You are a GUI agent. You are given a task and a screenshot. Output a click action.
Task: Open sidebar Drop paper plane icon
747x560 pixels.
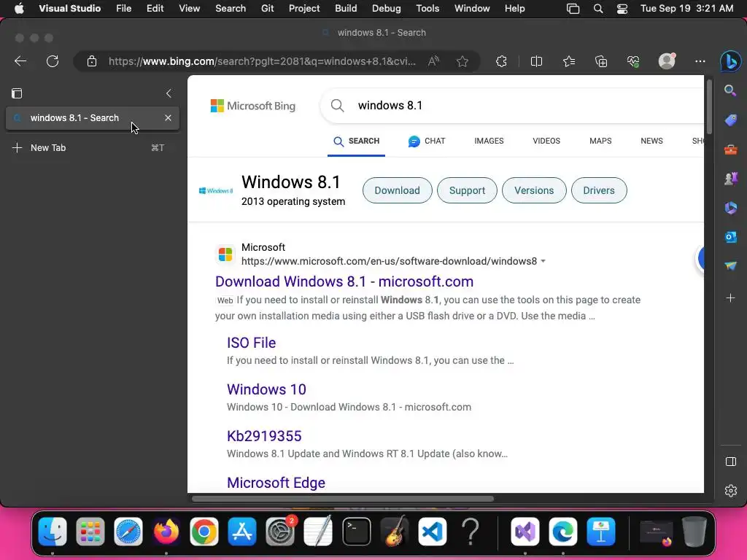(x=730, y=265)
